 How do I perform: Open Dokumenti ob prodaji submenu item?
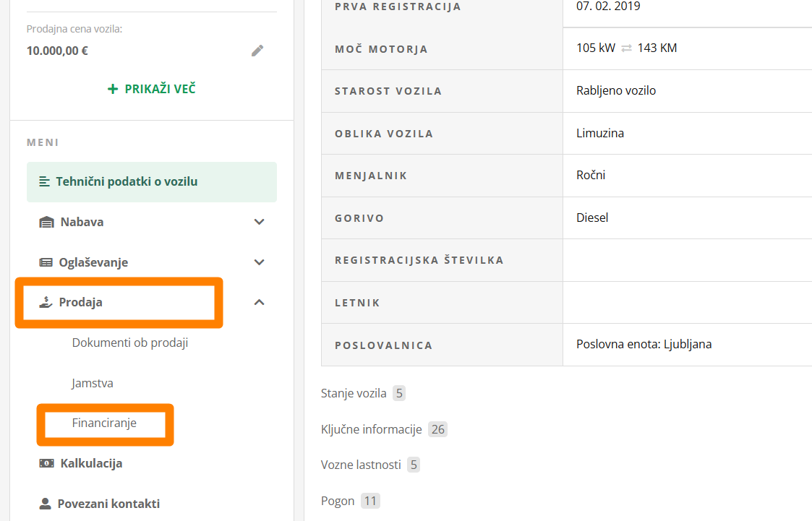(x=130, y=343)
